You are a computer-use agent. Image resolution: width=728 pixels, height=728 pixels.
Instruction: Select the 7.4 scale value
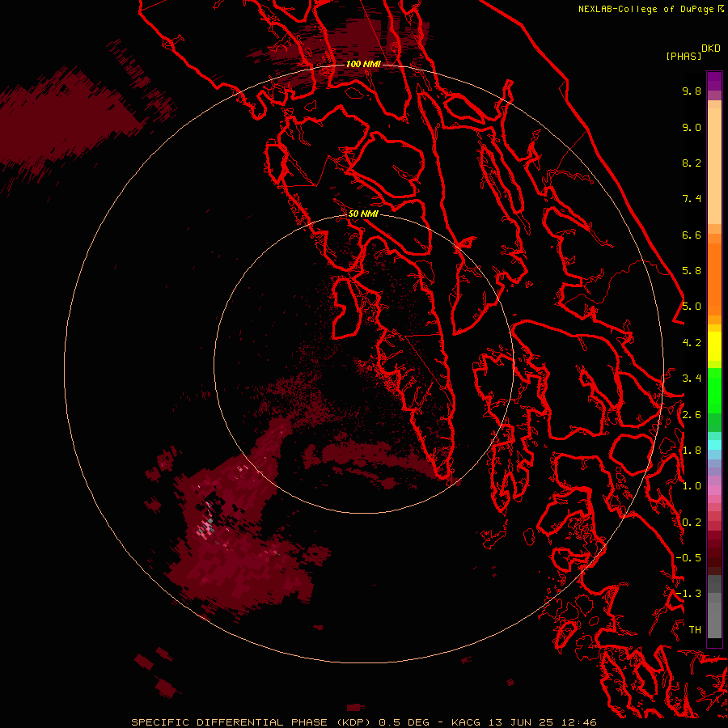point(692,199)
